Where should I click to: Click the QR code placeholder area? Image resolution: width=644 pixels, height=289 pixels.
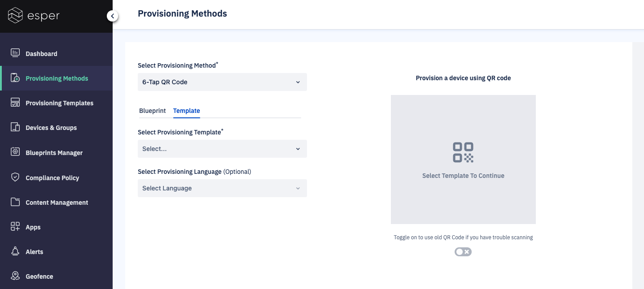463,159
